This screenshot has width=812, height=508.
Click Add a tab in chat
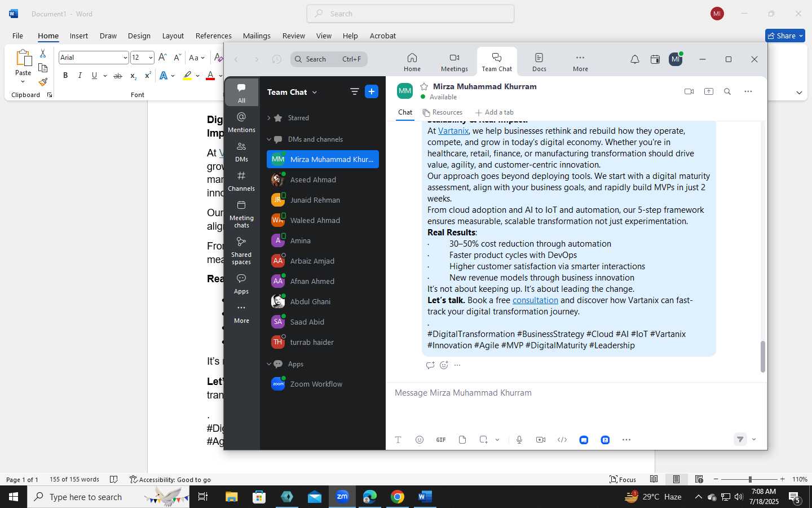click(x=495, y=112)
